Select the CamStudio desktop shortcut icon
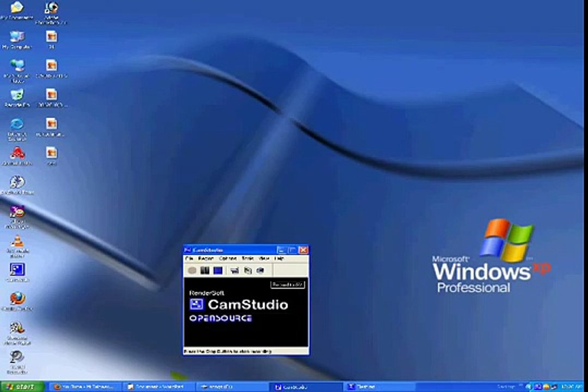This screenshot has height=392, width=588. tap(17, 272)
